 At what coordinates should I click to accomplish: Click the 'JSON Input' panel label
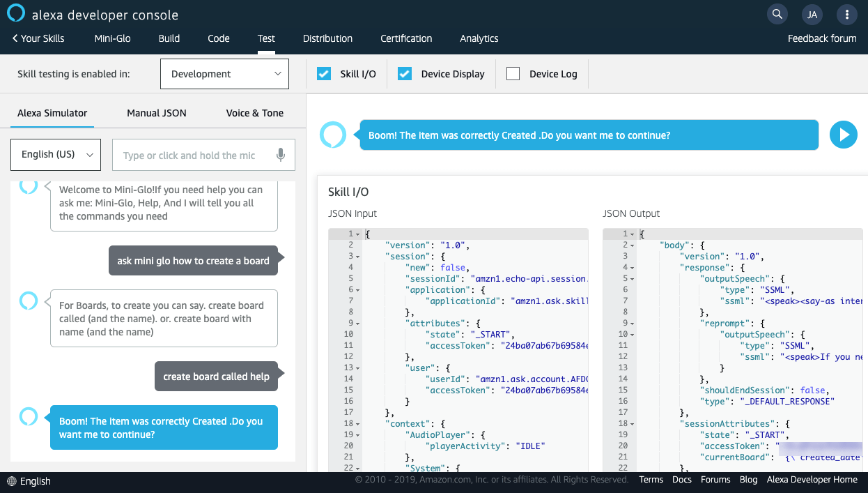(352, 213)
